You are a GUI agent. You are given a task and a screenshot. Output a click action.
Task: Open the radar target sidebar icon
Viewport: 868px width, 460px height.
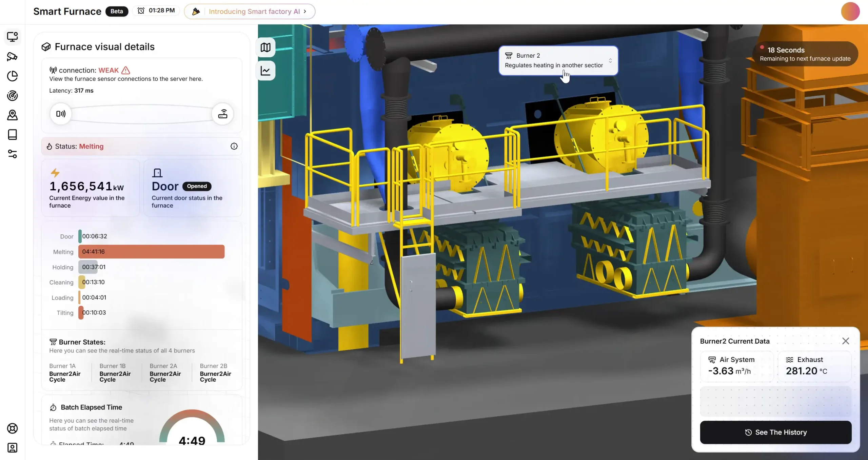pos(13,96)
